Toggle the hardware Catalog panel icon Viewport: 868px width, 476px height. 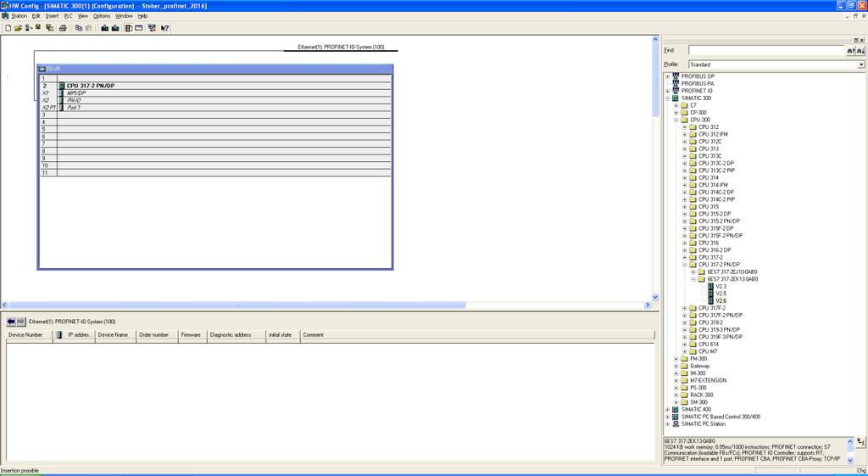point(129,28)
